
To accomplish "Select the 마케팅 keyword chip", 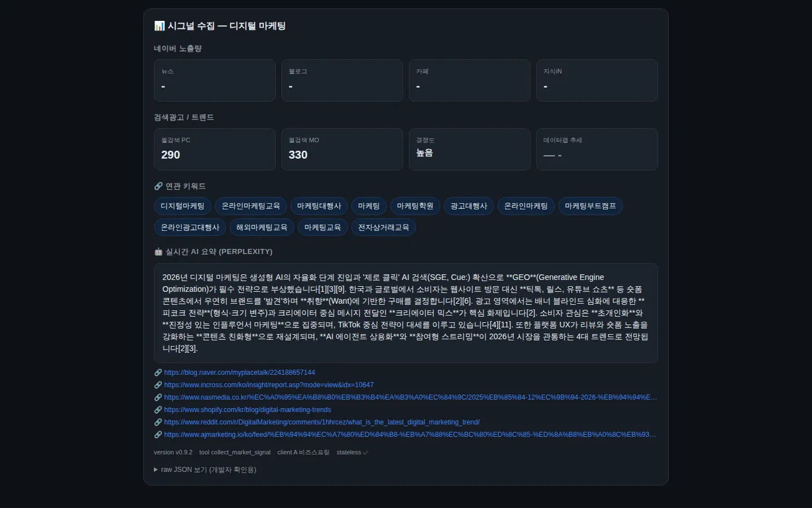I will [x=369, y=206].
